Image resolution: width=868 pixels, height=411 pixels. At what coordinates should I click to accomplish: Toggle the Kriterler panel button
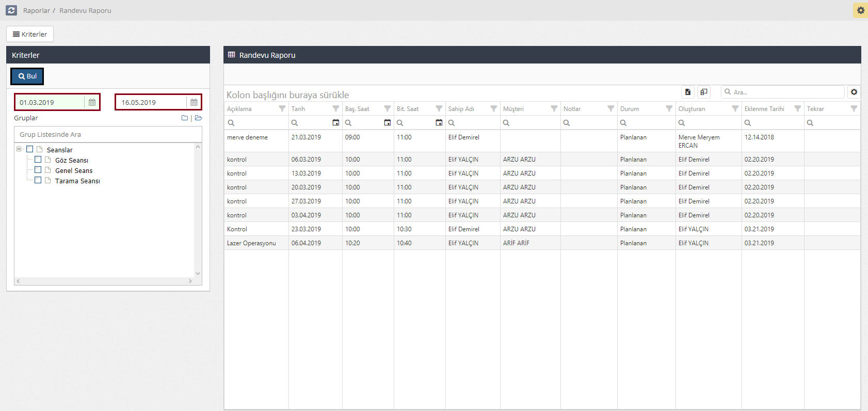[x=30, y=34]
